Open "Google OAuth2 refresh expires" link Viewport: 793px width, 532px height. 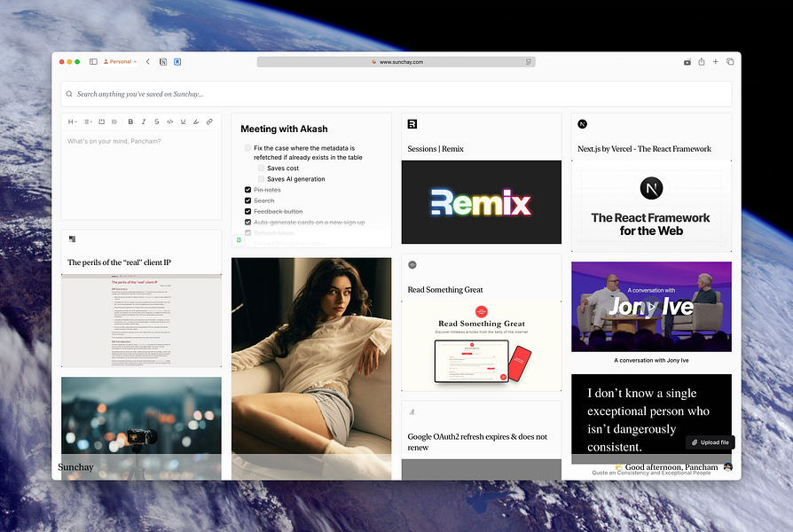(477, 442)
